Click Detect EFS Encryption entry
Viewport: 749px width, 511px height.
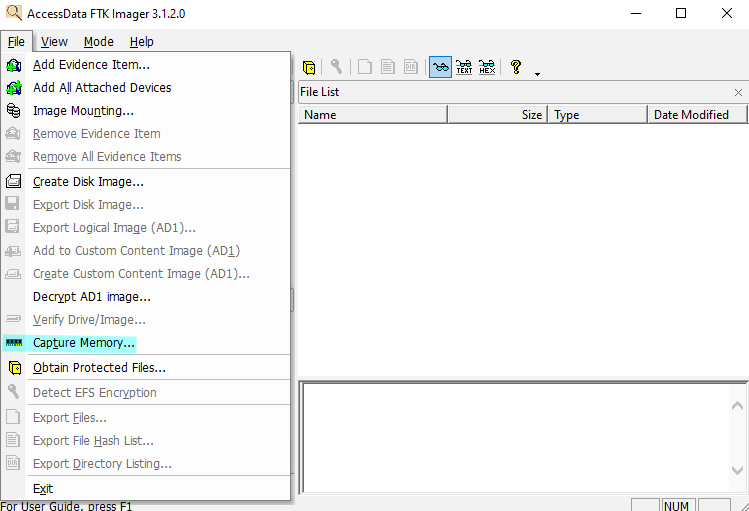146,393
